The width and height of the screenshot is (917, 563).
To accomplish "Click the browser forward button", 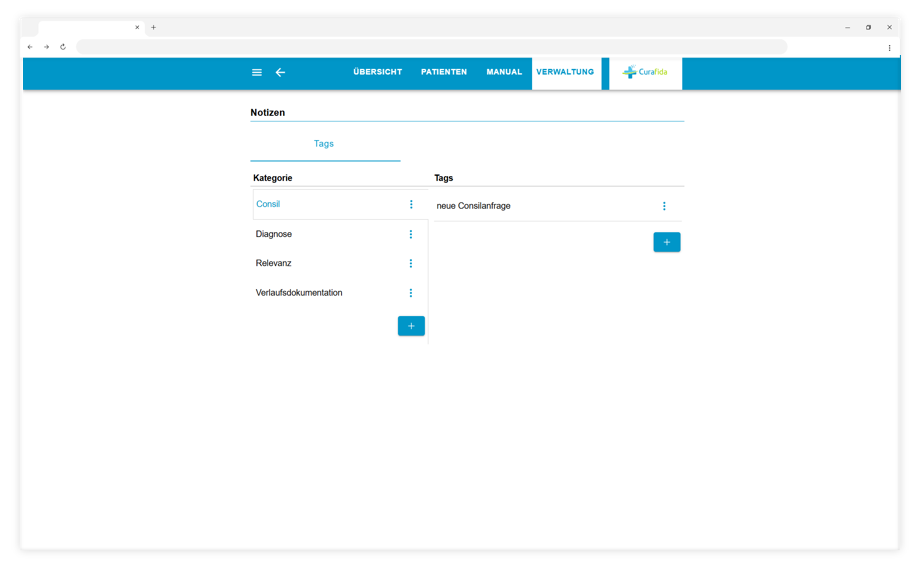I will pos(46,47).
